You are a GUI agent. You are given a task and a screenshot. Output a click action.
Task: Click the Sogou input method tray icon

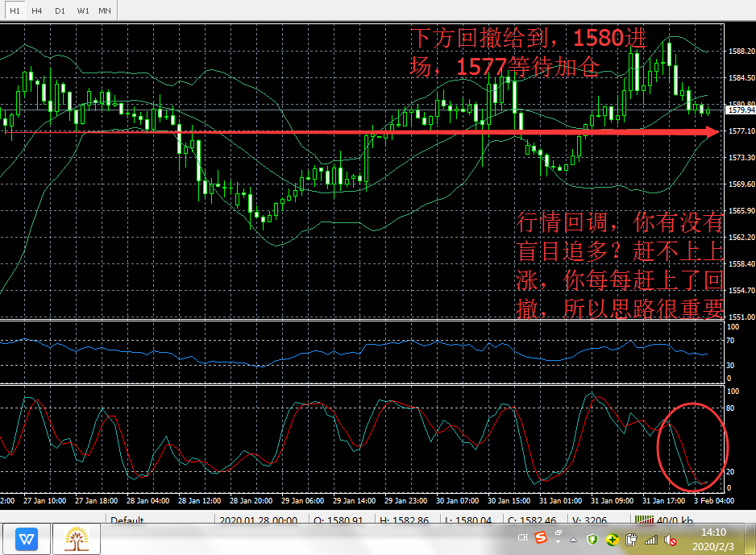(x=541, y=537)
